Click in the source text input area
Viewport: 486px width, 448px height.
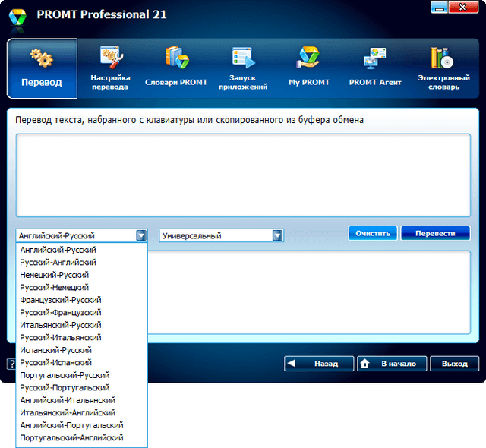click(243, 175)
